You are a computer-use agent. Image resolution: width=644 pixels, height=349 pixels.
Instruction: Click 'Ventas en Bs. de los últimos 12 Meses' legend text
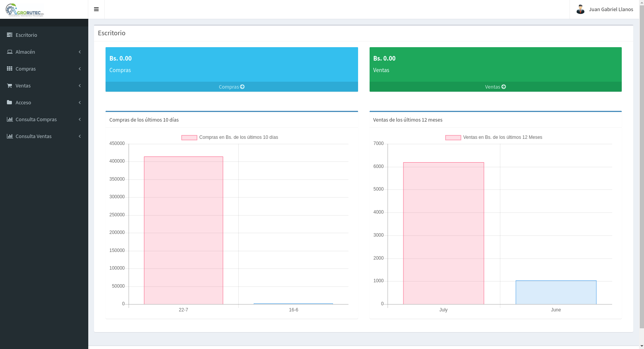tap(503, 137)
